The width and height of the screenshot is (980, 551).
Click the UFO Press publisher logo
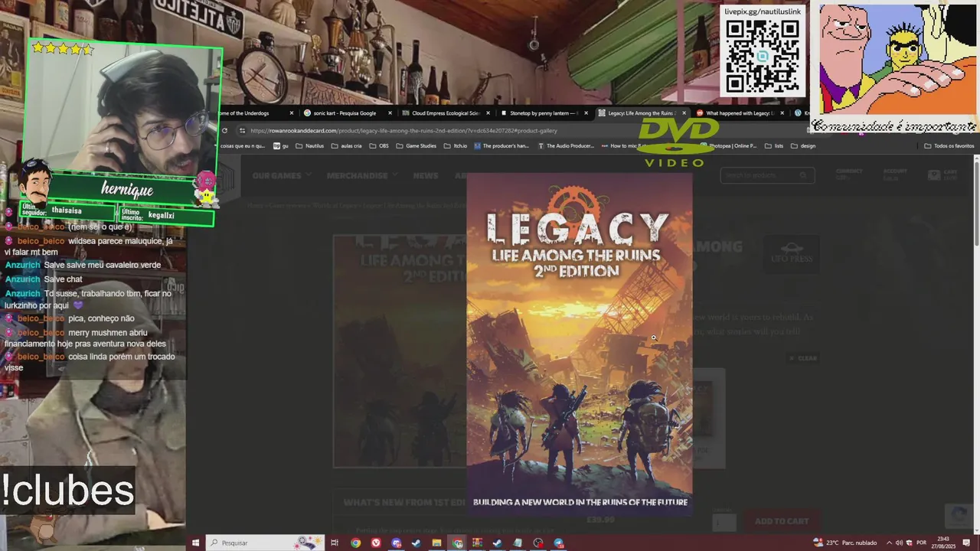tap(792, 253)
